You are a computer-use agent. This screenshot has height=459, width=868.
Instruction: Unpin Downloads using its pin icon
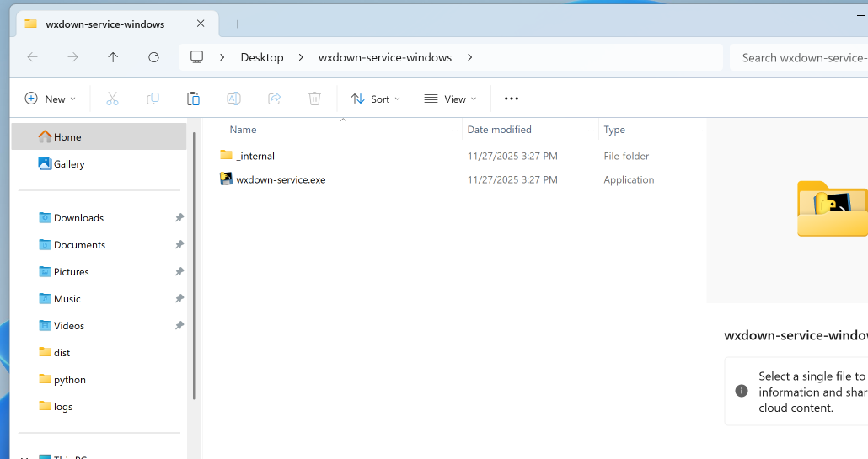[179, 218]
